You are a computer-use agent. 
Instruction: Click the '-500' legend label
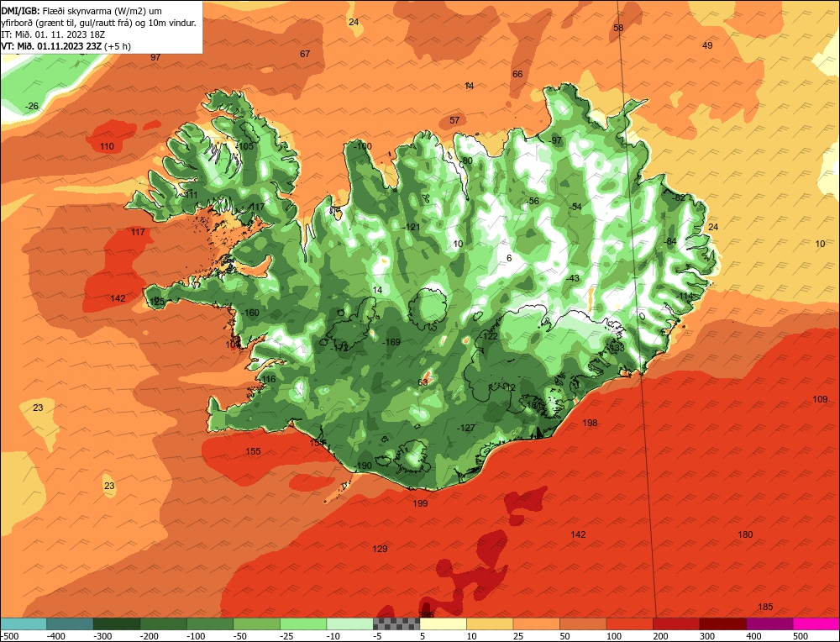click(x=9, y=636)
